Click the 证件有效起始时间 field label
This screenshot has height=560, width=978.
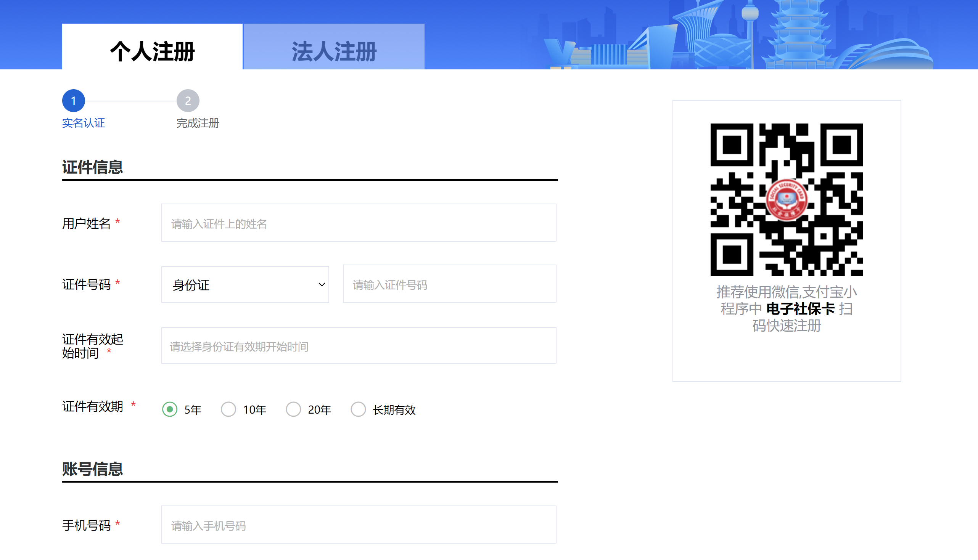coord(93,346)
